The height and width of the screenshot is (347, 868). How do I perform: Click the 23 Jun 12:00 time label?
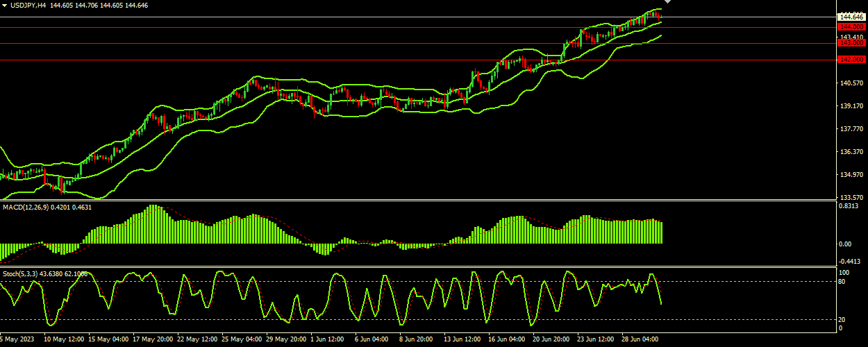click(x=596, y=340)
